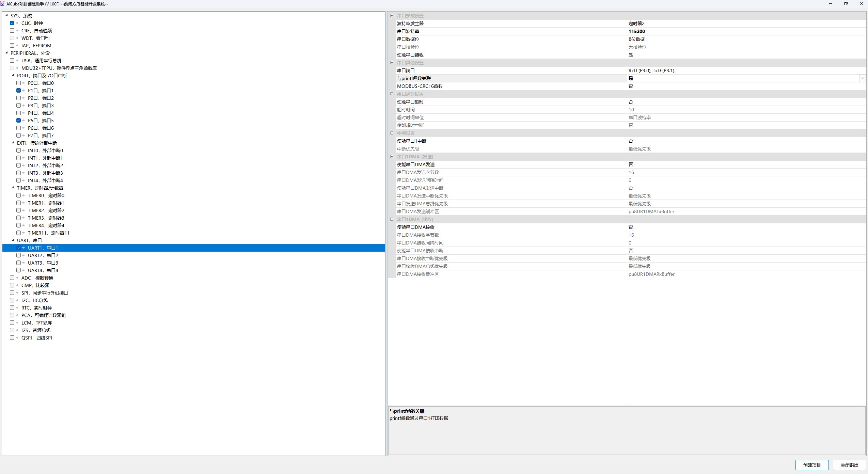Collapse the 串口1DMA (接收) group
This screenshot has height=474, width=868.
(x=392, y=219)
